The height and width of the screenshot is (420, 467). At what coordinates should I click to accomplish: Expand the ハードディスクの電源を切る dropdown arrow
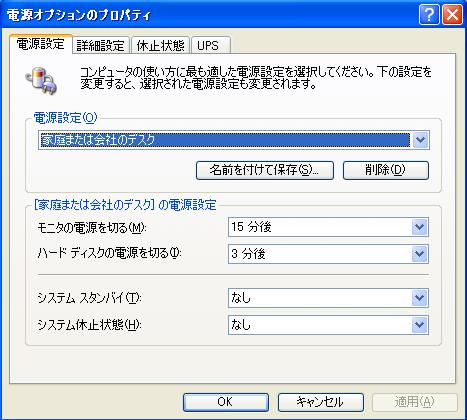click(x=419, y=254)
